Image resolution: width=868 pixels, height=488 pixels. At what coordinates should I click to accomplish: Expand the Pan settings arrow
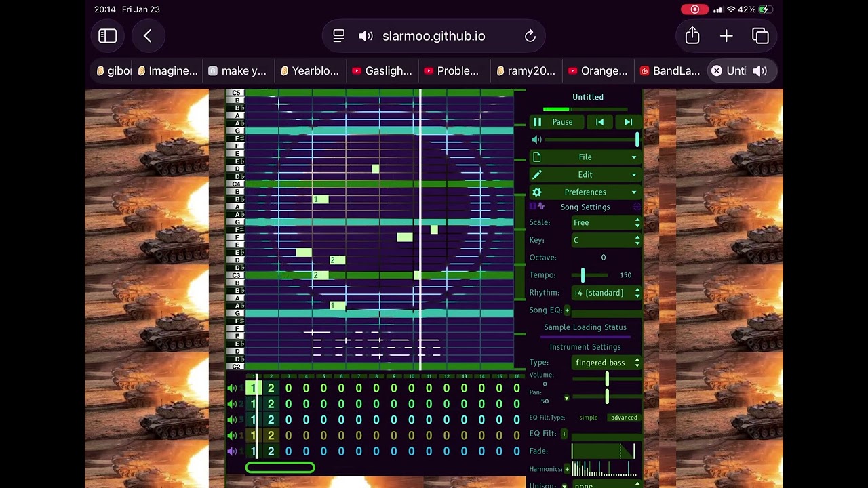coord(567,398)
